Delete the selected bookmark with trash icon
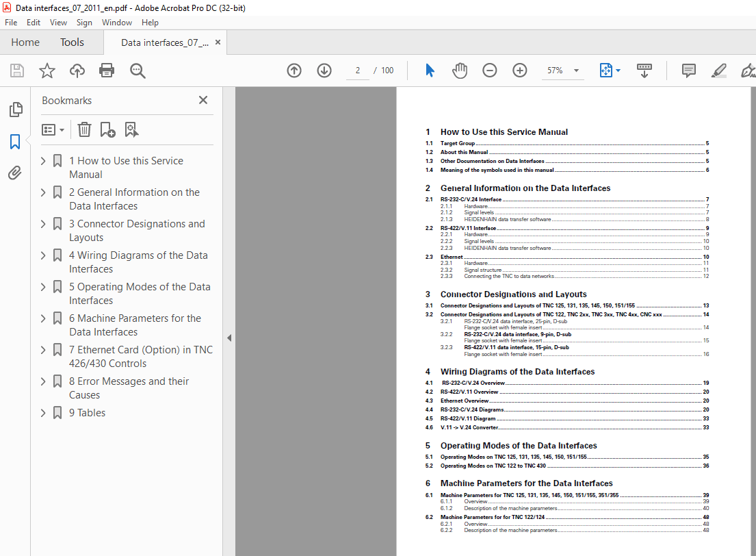 [x=83, y=129]
